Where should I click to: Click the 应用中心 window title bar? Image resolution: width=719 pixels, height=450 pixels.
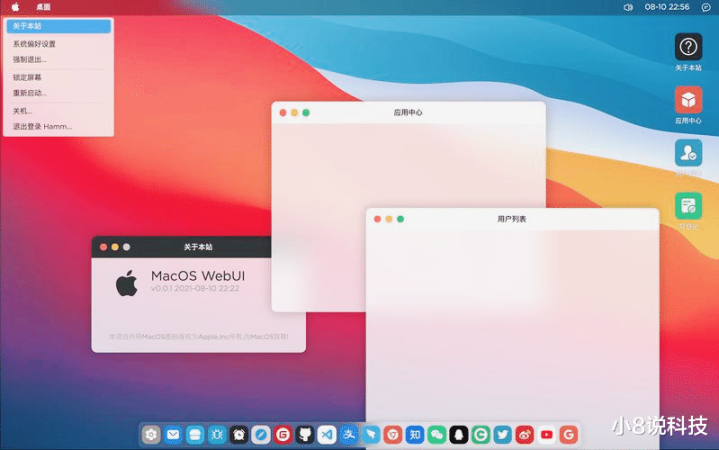point(408,113)
